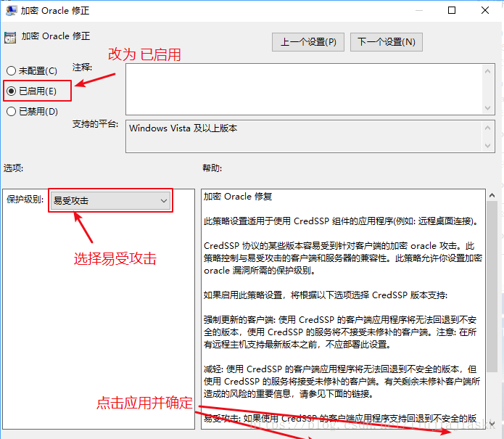This screenshot has width=504, height=439.
Task: Click help paragraph starting 强制更新的客户端
Action: pyautogui.click(x=340, y=332)
